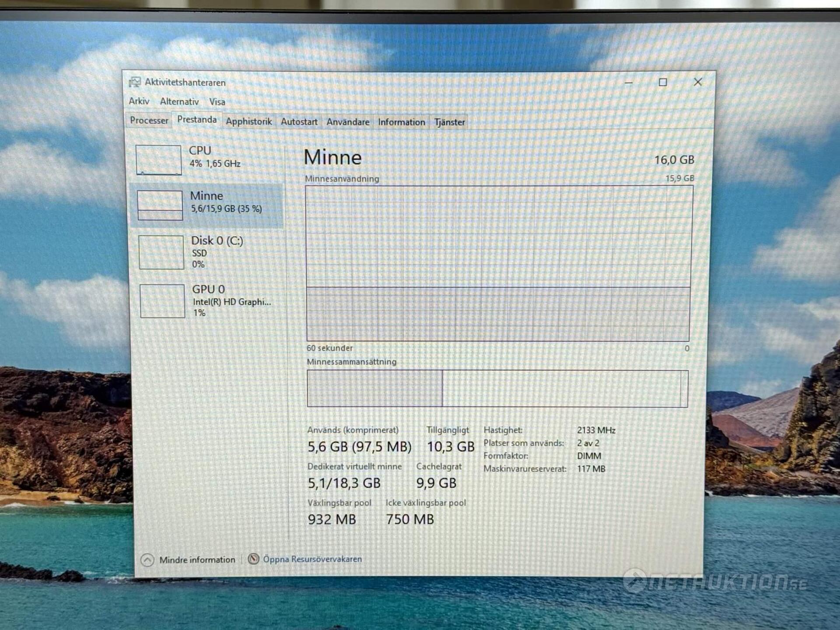Click the 750 MB Icke växlingsbar pool value
The height and width of the screenshot is (630, 840).
(x=410, y=519)
